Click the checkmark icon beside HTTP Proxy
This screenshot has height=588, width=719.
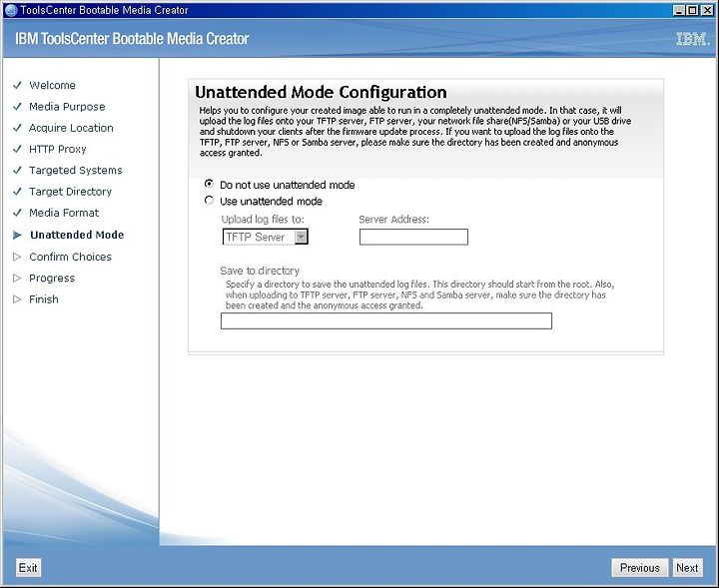tap(17, 149)
